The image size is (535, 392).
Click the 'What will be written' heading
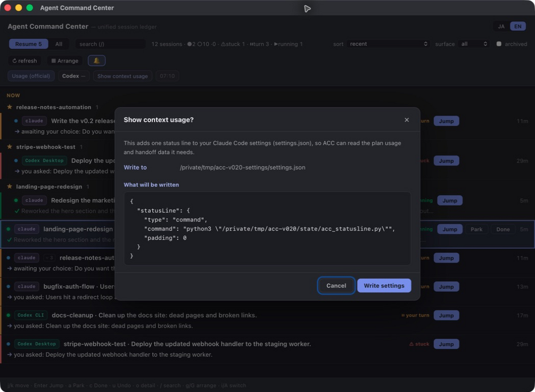pyautogui.click(x=151, y=185)
